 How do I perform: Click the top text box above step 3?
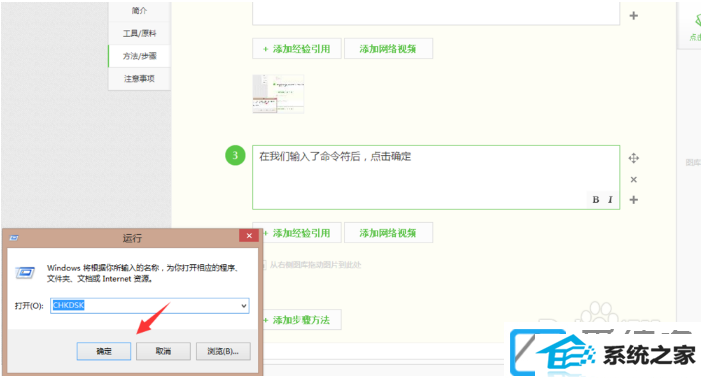click(x=436, y=13)
